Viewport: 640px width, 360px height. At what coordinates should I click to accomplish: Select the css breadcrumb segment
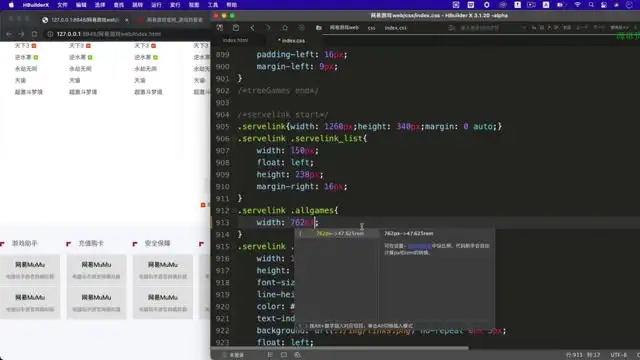371,28
